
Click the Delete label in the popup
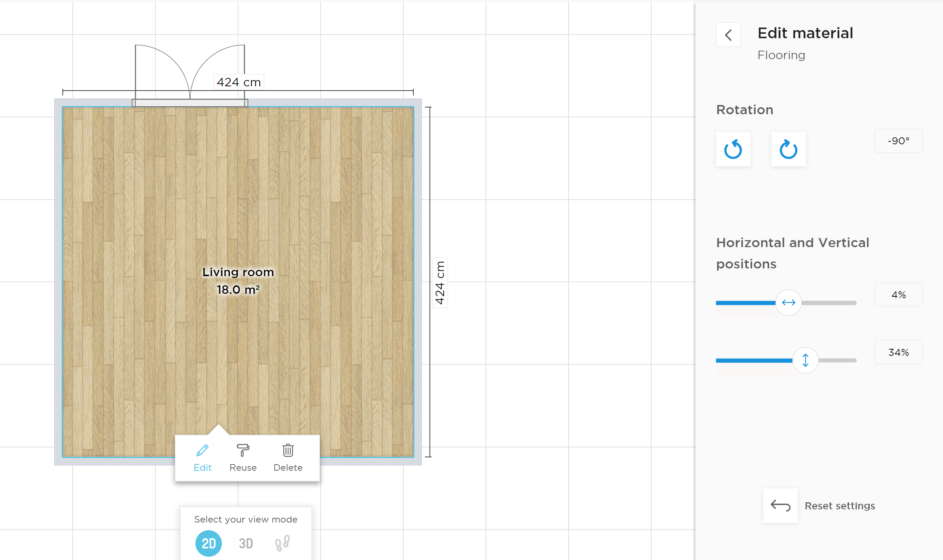(x=288, y=467)
